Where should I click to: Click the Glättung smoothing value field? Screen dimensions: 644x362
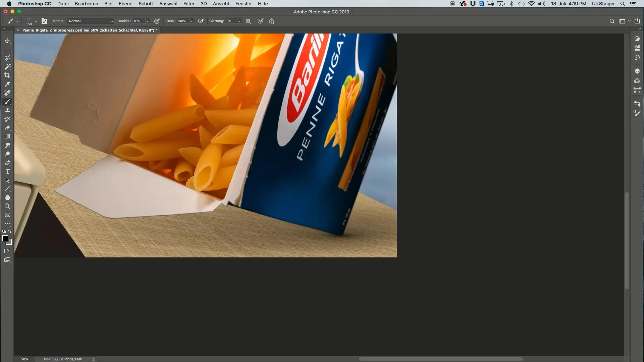tap(231, 21)
